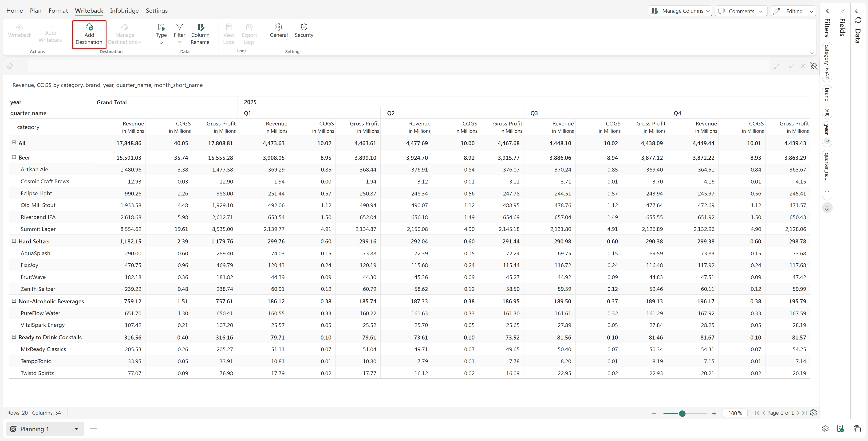This screenshot has width=868, height=441.
Task: Open General writeback settings
Action: 278,30
